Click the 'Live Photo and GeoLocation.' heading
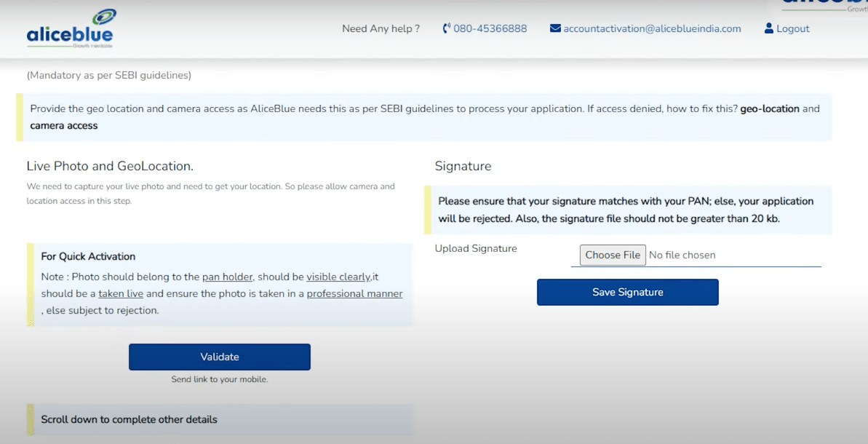Image resolution: width=868 pixels, height=444 pixels. pyautogui.click(x=110, y=166)
